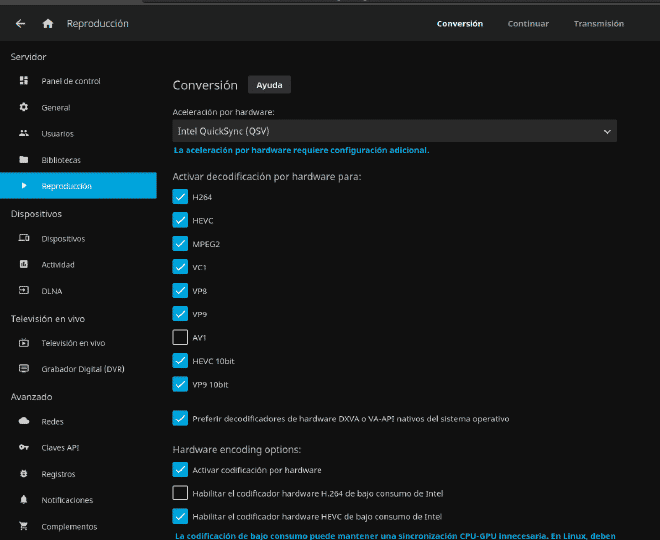Image resolution: width=660 pixels, height=540 pixels.
Task: Disable VP9 hardware decoding
Action: click(x=180, y=314)
